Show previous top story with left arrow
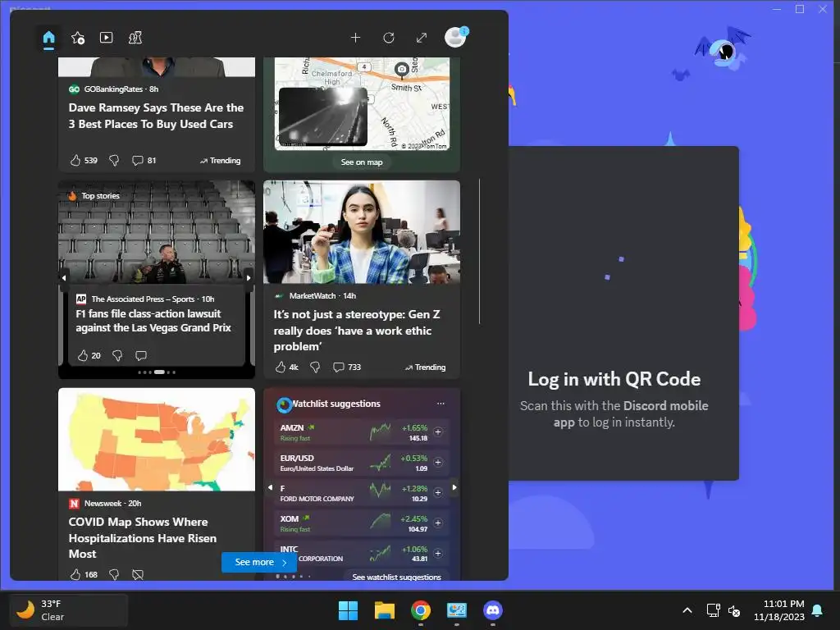 (64, 278)
